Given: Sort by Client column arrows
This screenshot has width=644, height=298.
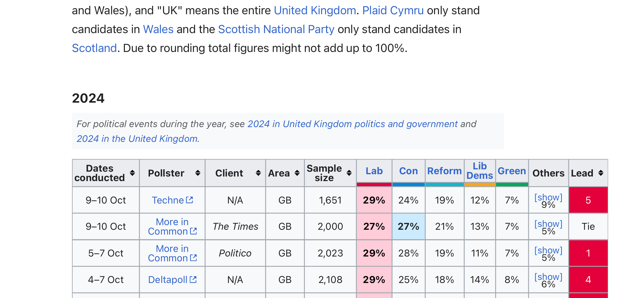Looking at the screenshot, I should click(258, 173).
